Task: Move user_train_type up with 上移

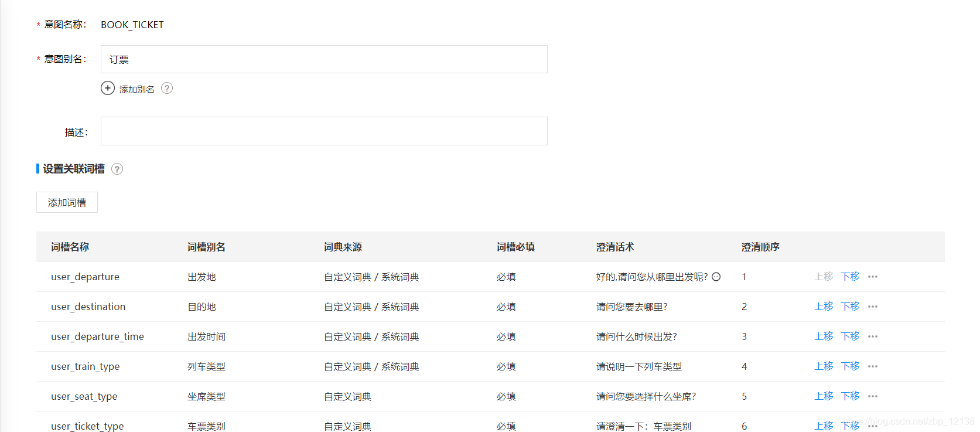Action: coord(824,366)
